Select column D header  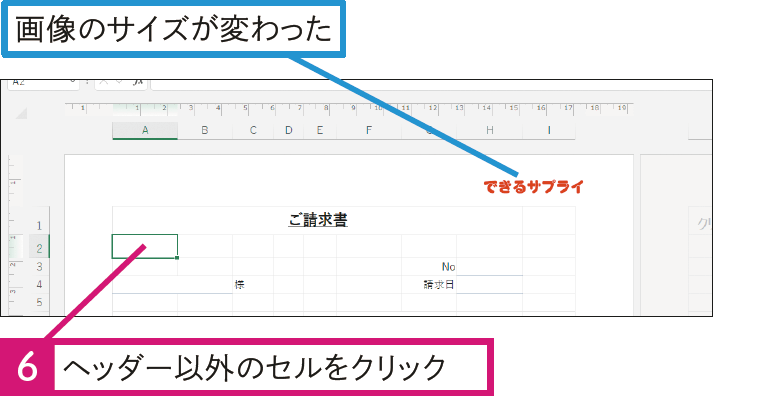tap(289, 130)
